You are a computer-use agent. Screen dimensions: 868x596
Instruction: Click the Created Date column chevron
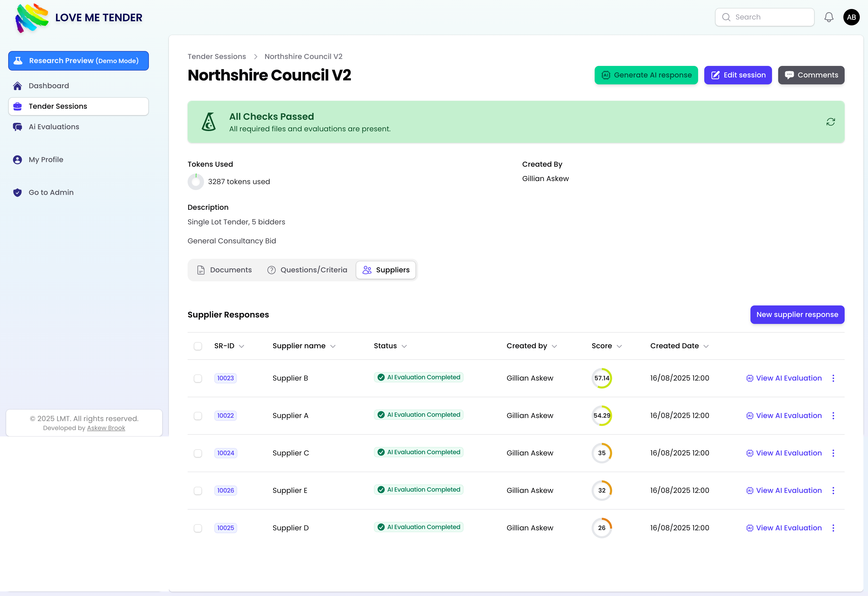pos(706,346)
